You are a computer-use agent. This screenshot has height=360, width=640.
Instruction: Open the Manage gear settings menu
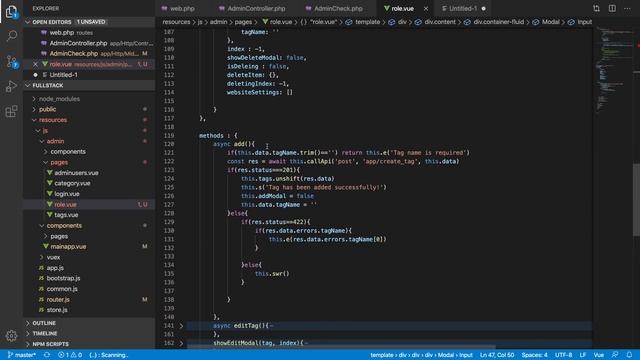point(11,336)
